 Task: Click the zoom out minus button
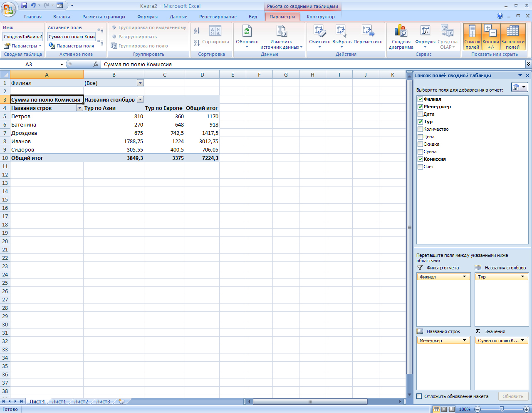click(x=478, y=409)
